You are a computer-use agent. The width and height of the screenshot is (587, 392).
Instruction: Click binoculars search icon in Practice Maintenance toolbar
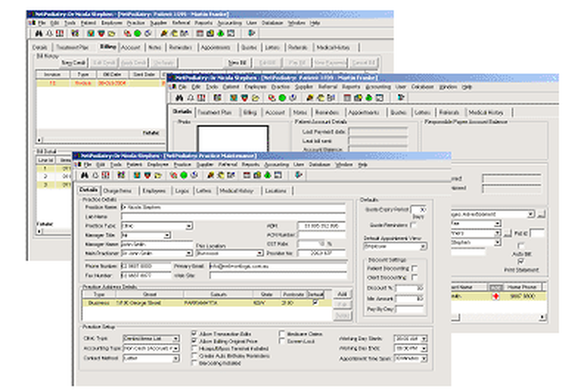tap(85, 175)
